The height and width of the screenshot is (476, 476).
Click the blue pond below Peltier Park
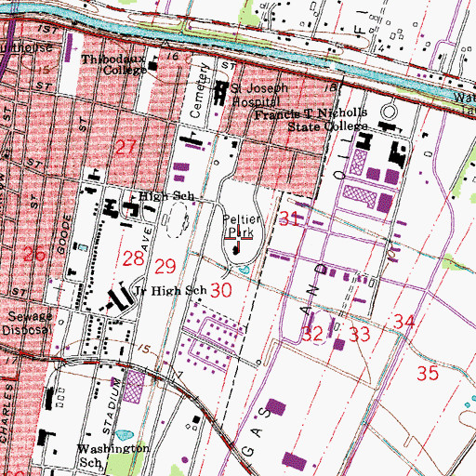(245, 270)
